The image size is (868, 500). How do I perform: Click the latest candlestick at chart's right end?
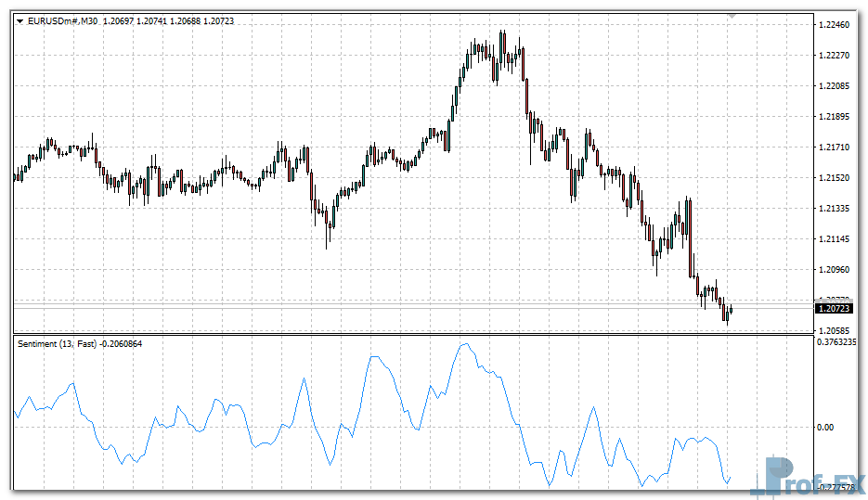pos(731,309)
